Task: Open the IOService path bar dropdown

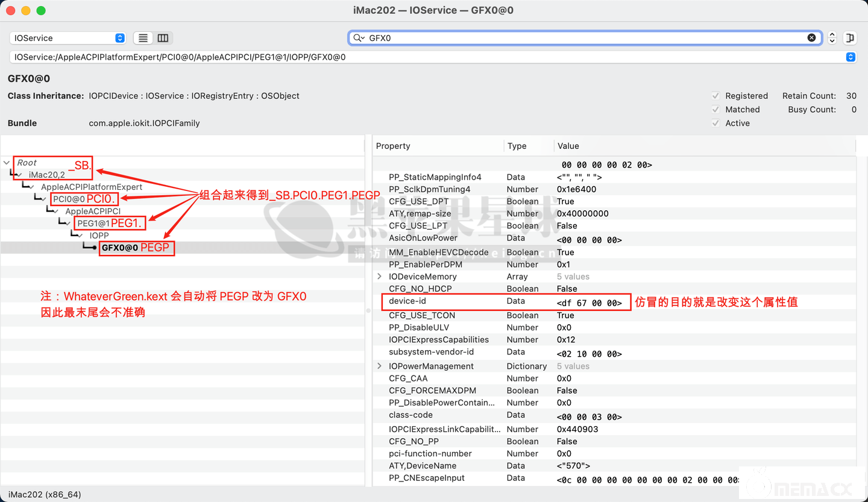Action: click(851, 57)
